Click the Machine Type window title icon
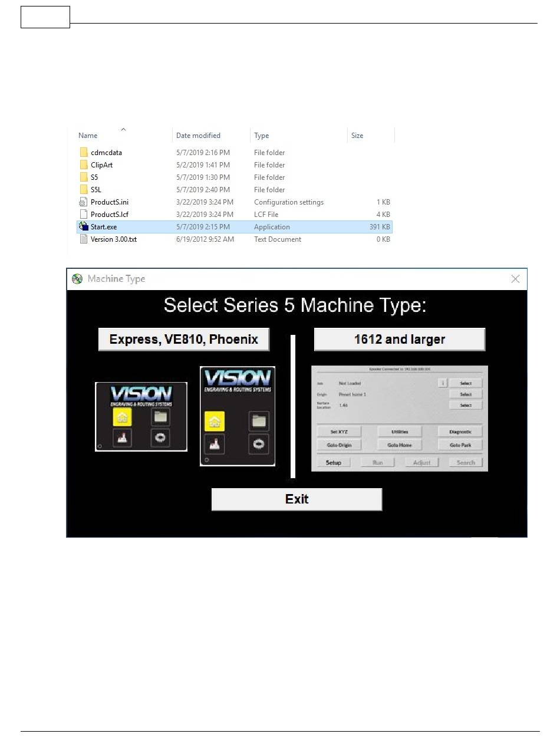The width and height of the screenshot is (560, 747). click(x=77, y=279)
